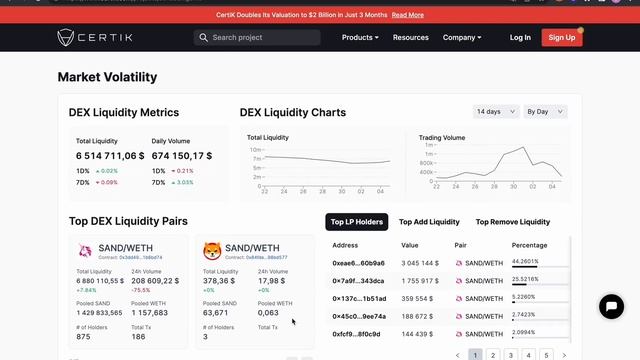Click the Daily Volume 674 150,17 $ figure

point(182,156)
